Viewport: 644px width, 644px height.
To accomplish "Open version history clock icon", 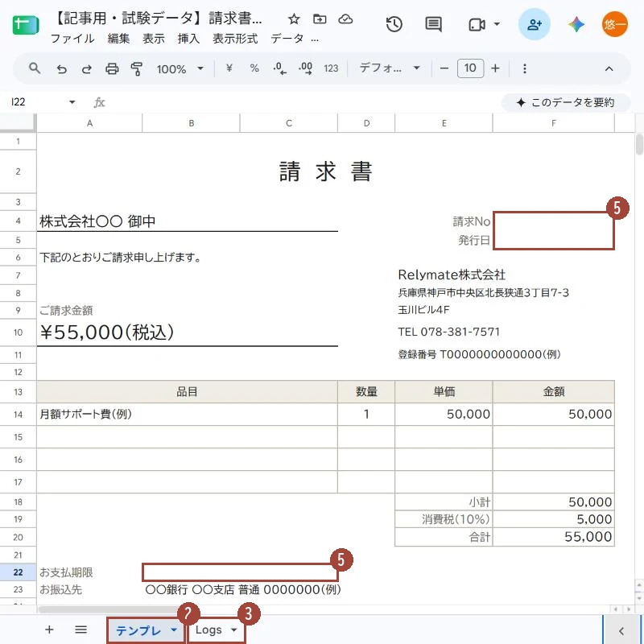I will click(394, 24).
